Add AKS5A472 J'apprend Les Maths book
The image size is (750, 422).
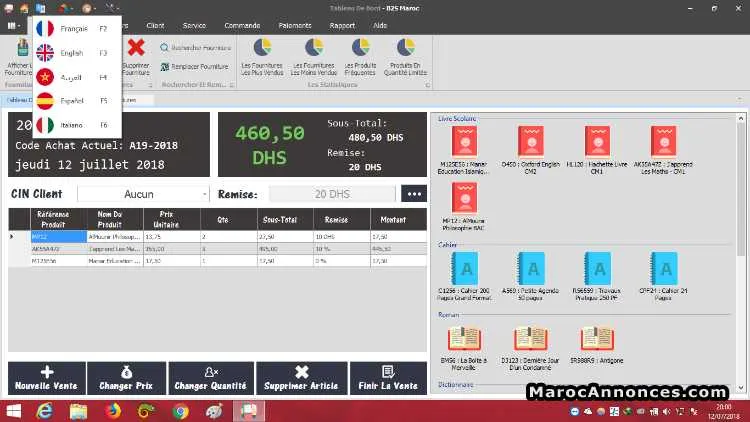[x=663, y=149]
